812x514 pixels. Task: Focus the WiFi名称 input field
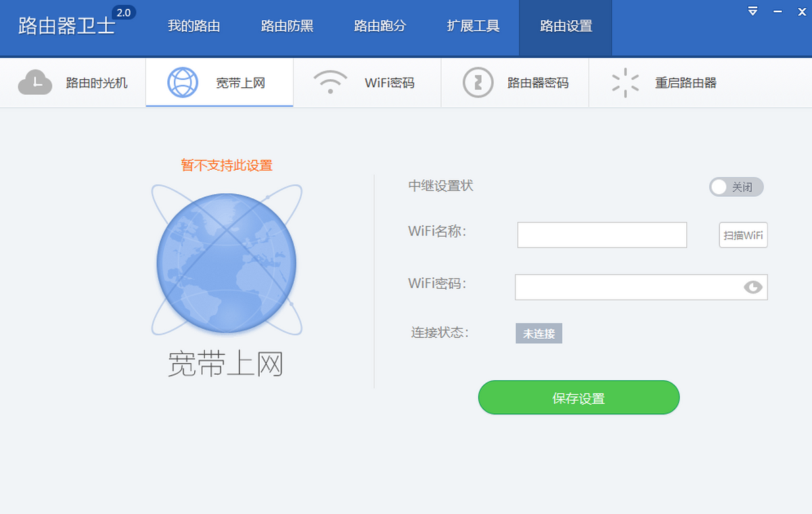602,235
